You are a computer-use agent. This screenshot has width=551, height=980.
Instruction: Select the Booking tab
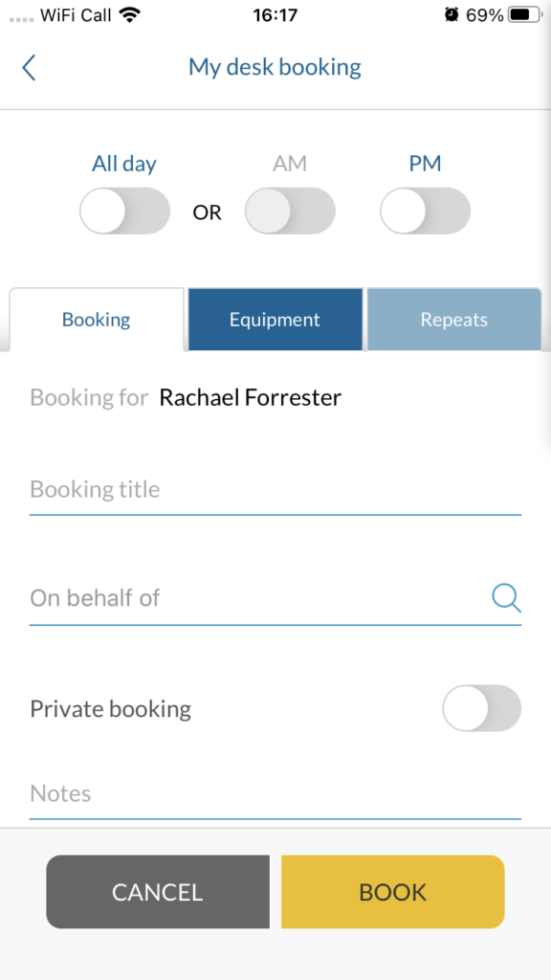click(x=97, y=320)
